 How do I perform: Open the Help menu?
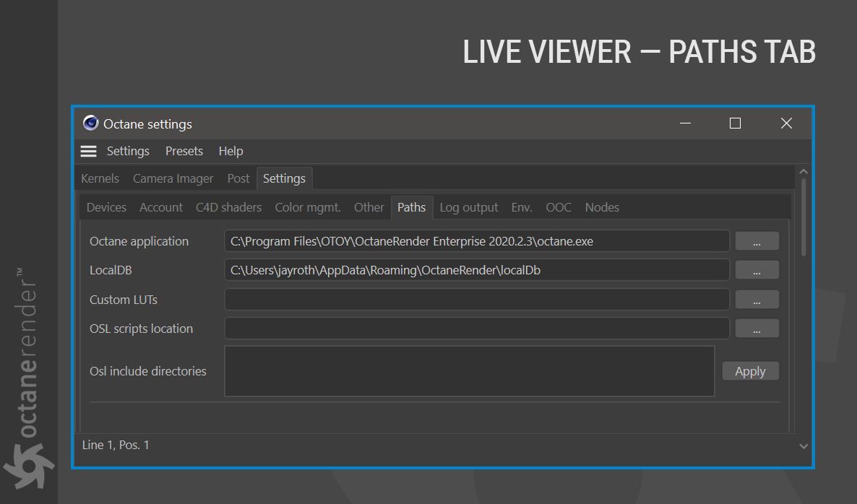pos(231,151)
